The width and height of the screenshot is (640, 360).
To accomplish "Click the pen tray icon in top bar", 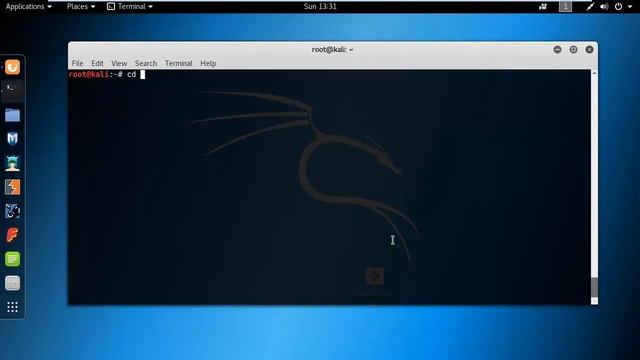I will (590, 7).
